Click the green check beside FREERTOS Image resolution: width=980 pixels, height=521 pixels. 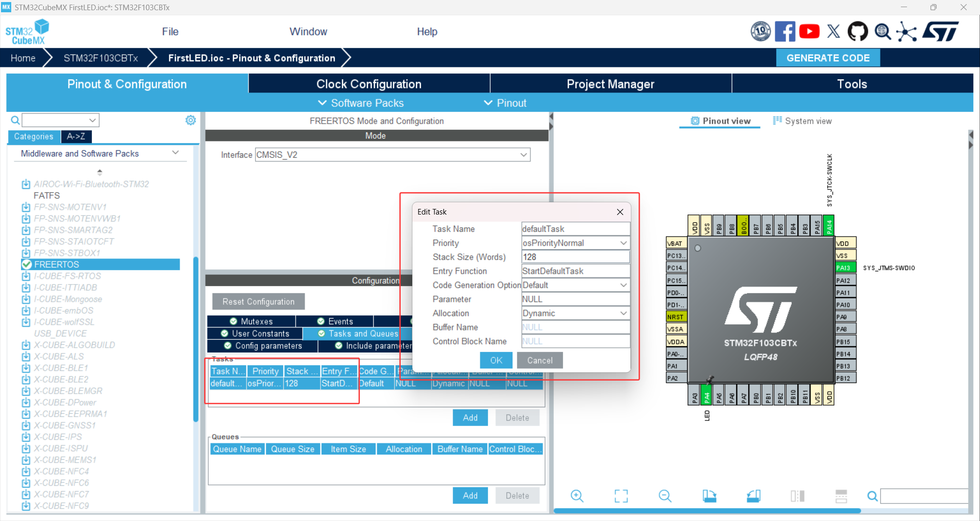[x=27, y=264]
